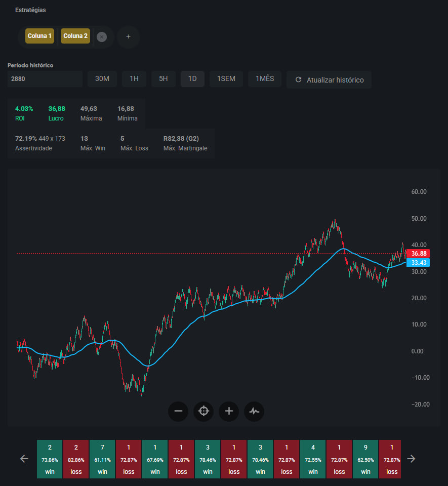Click the red 36.88 price label
The height and width of the screenshot is (486, 448).
[418, 254]
